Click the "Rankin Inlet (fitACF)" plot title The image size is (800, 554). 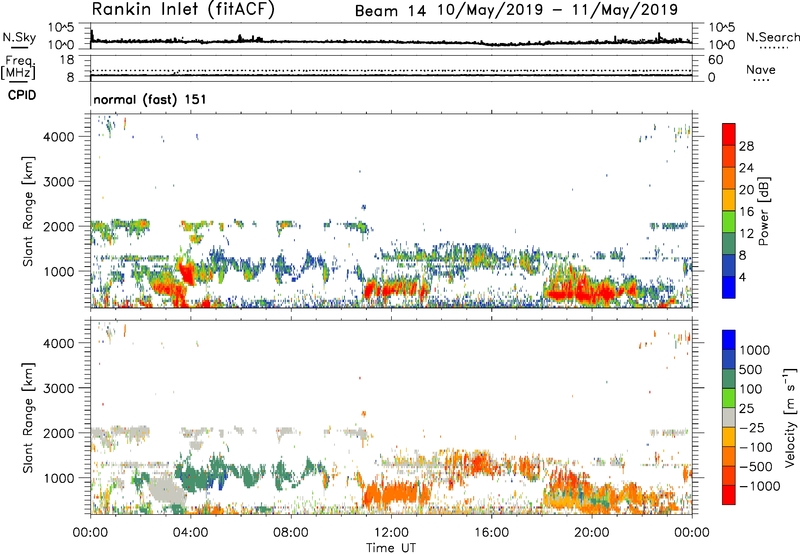click(x=183, y=10)
